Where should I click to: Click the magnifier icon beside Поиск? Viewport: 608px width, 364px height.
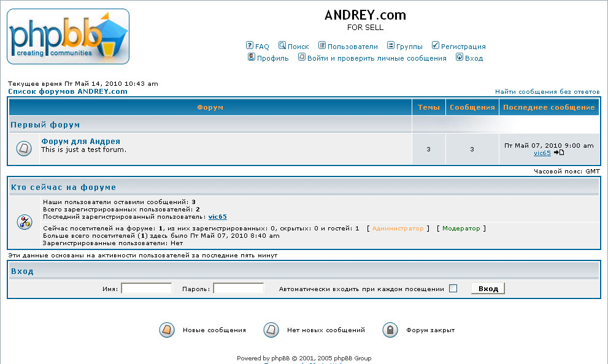click(282, 45)
